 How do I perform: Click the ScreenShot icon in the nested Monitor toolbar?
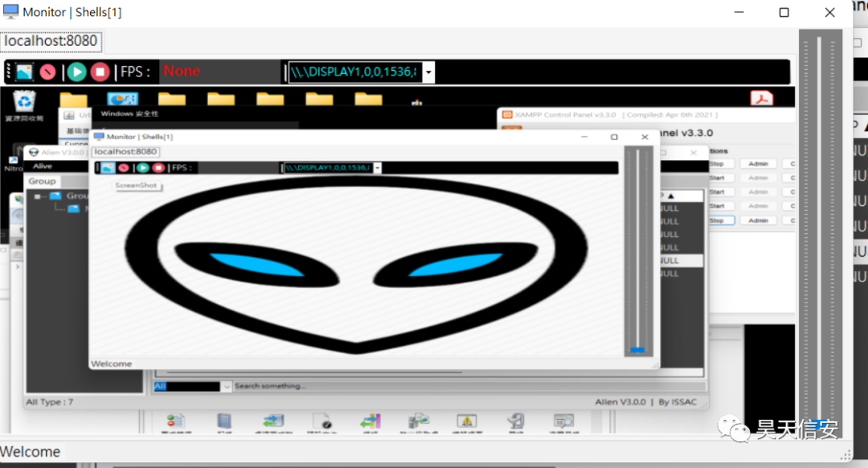click(x=108, y=168)
